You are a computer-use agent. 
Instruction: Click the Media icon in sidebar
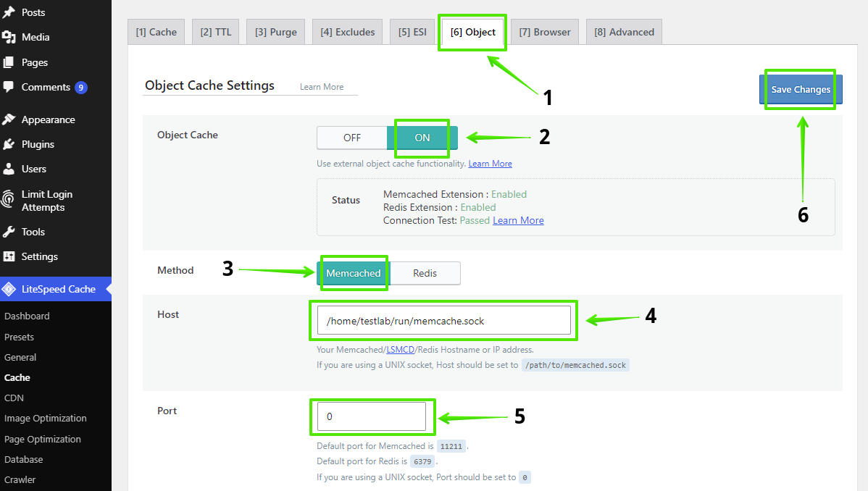[x=8, y=37]
